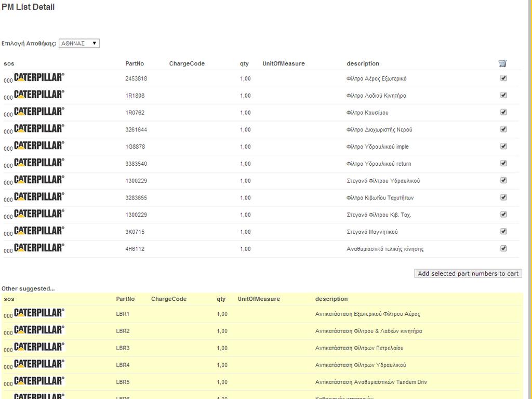
Task: Select part number 1R1808
Action: coord(135,96)
